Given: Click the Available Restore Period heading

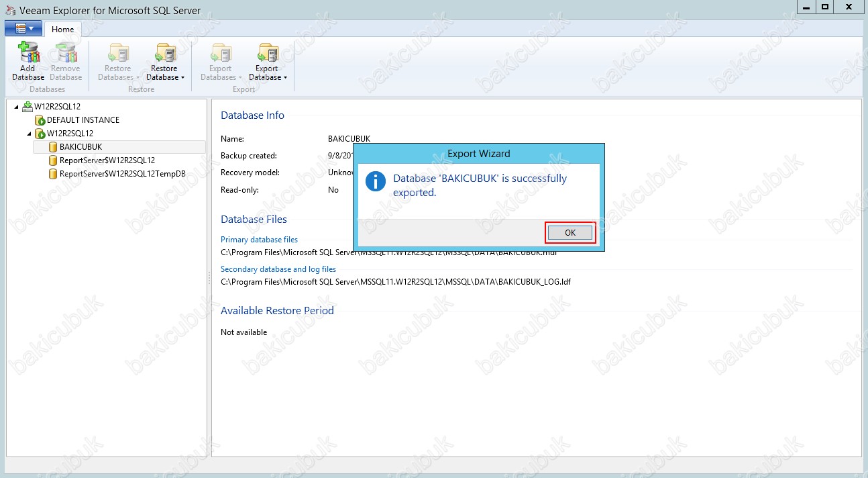Looking at the screenshot, I should [277, 311].
